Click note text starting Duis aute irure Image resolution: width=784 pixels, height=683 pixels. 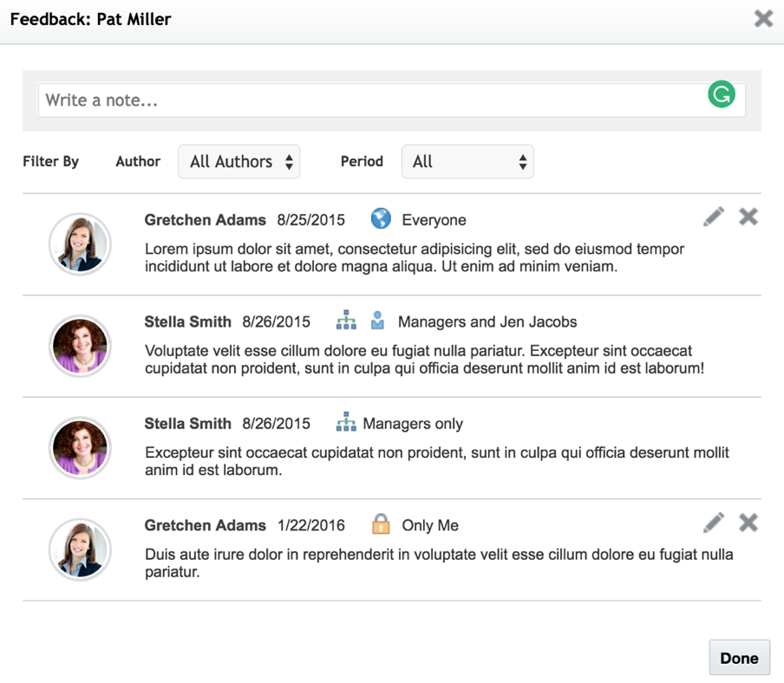coord(439,563)
